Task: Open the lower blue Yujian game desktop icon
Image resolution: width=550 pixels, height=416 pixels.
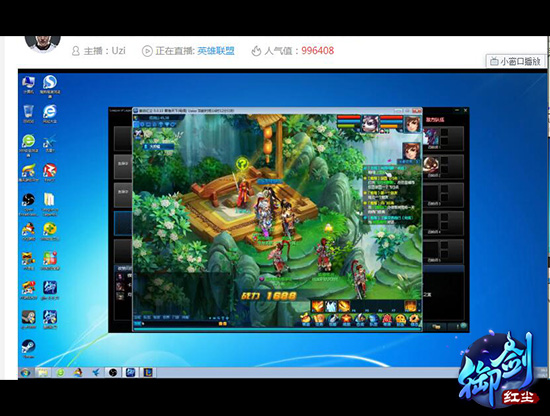Action: (50, 318)
